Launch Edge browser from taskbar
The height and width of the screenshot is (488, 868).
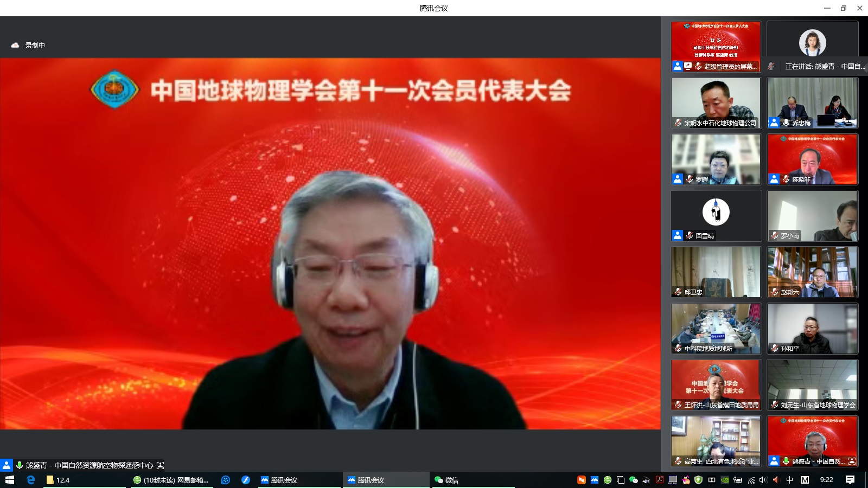pos(30,480)
